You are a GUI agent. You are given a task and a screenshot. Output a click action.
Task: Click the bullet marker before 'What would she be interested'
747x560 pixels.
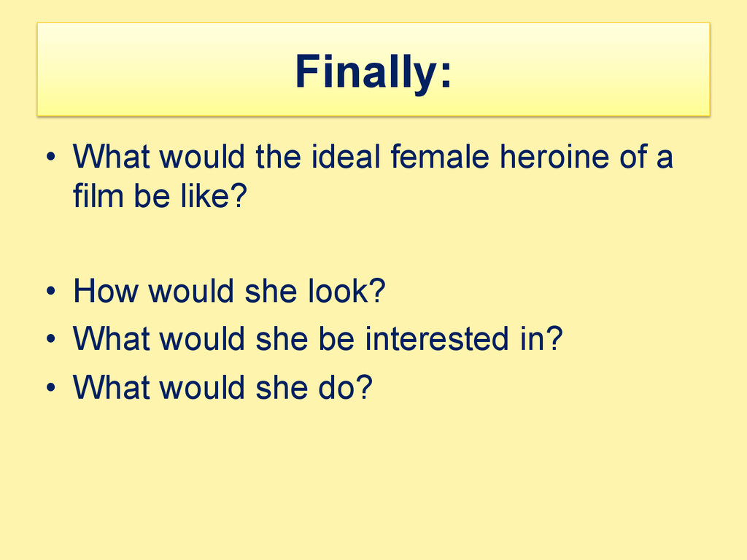click(51, 338)
